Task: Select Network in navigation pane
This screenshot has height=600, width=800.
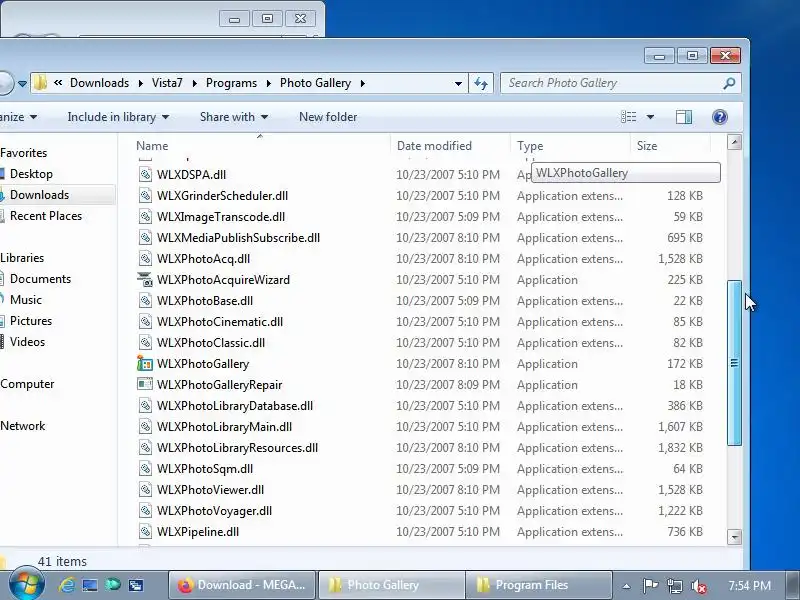Action: point(22,426)
